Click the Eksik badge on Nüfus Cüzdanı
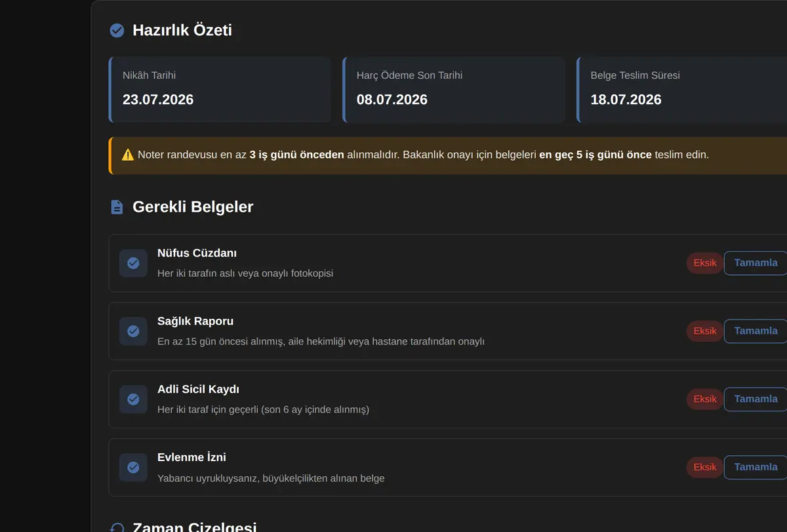 pos(705,263)
